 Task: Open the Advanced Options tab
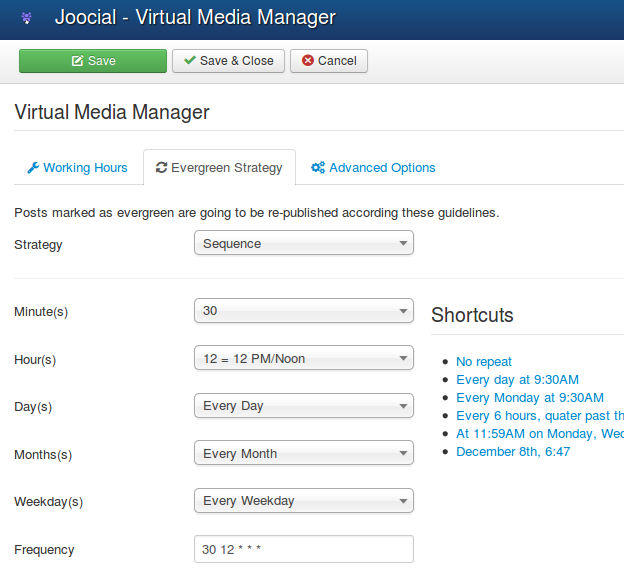point(373,168)
